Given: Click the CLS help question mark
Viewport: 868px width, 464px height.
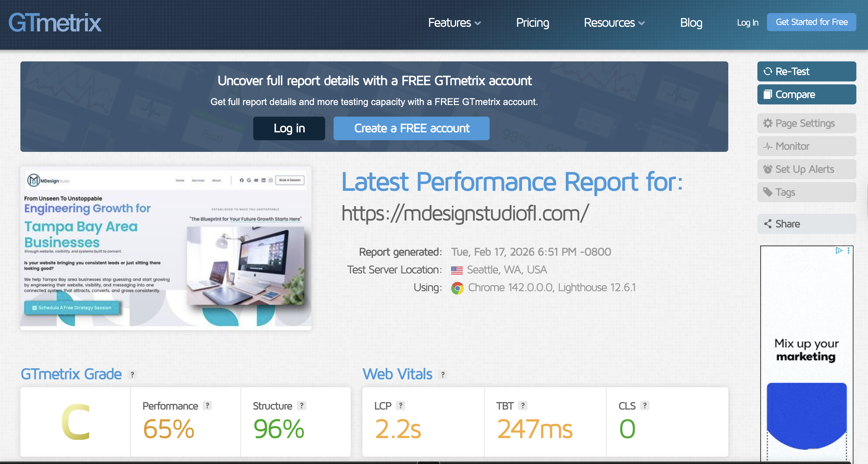Looking at the screenshot, I should (645, 406).
